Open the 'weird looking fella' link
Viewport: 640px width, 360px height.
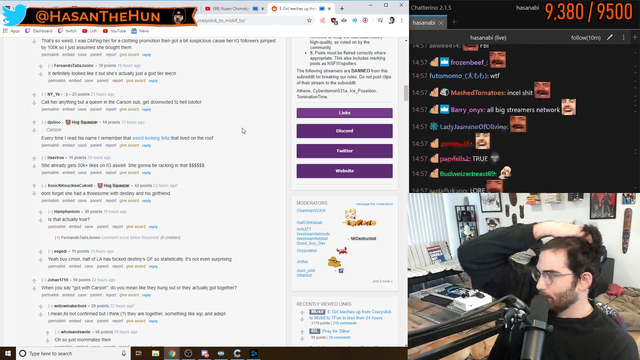(x=151, y=138)
